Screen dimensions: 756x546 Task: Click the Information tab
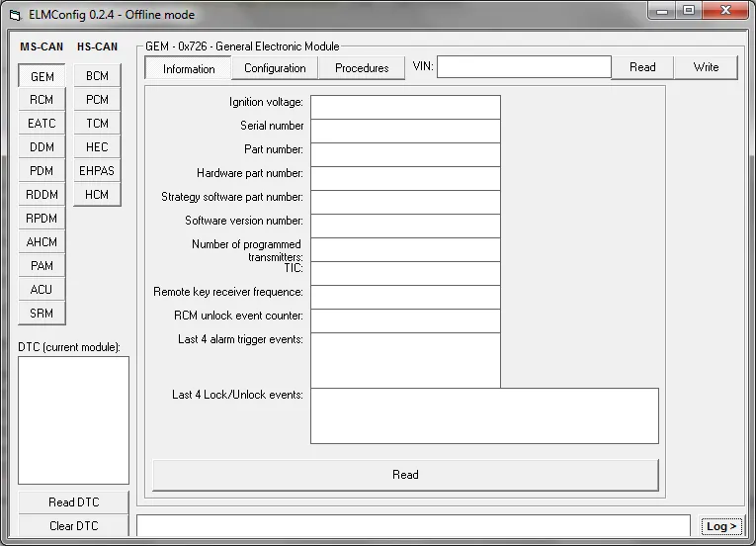point(189,68)
